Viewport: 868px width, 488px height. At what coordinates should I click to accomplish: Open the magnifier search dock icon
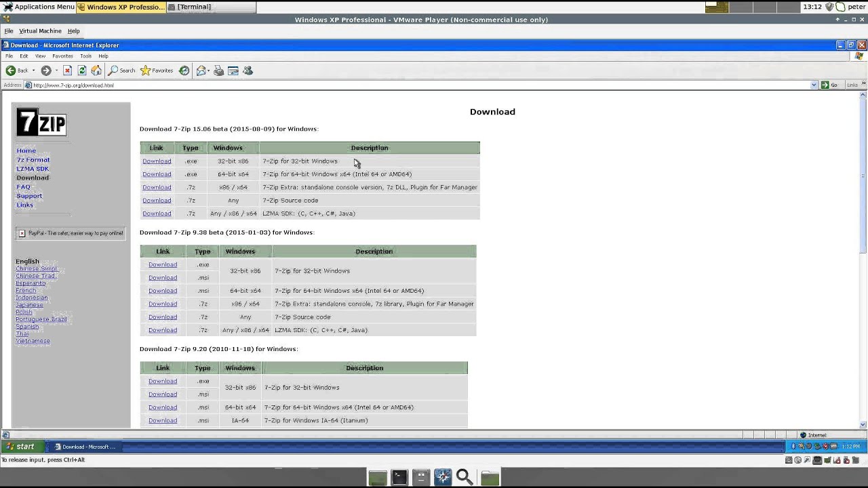pos(465,478)
